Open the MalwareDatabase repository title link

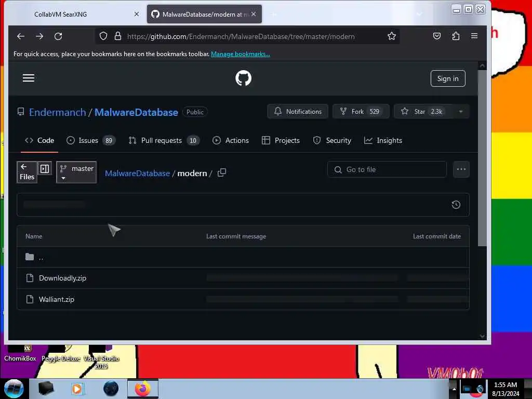pos(136,112)
